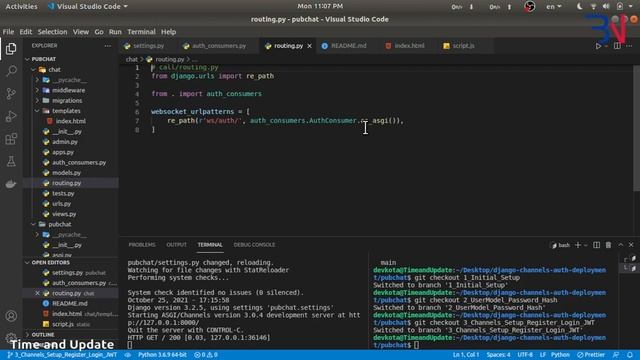The width and height of the screenshot is (640, 360).
Task: Split the editor to the right
Action: coord(617,46)
